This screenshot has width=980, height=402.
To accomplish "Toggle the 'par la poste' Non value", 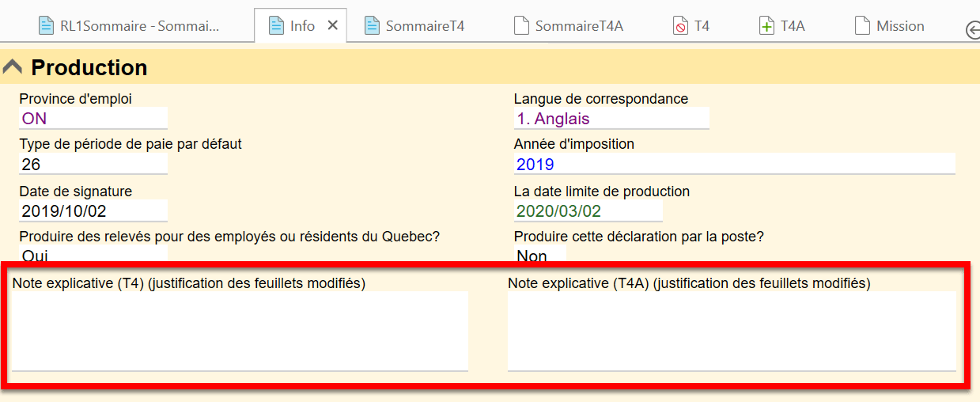I will pos(539,256).
